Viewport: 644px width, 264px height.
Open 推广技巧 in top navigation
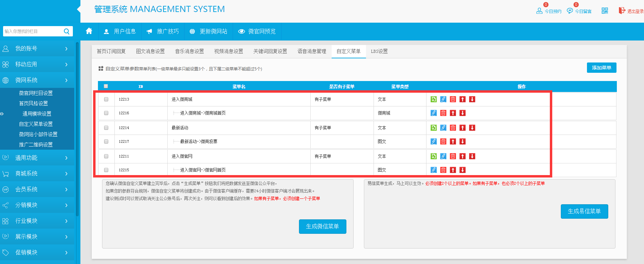tap(163, 31)
